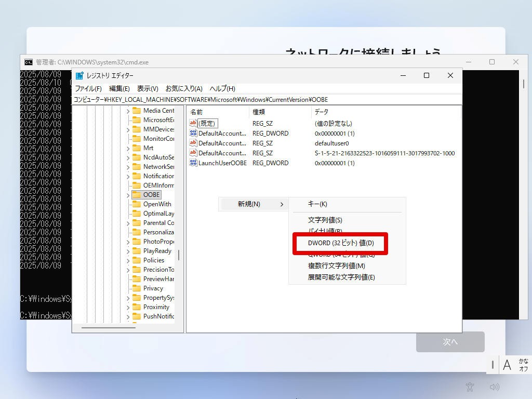Click the Mrt folder icon

137,148
